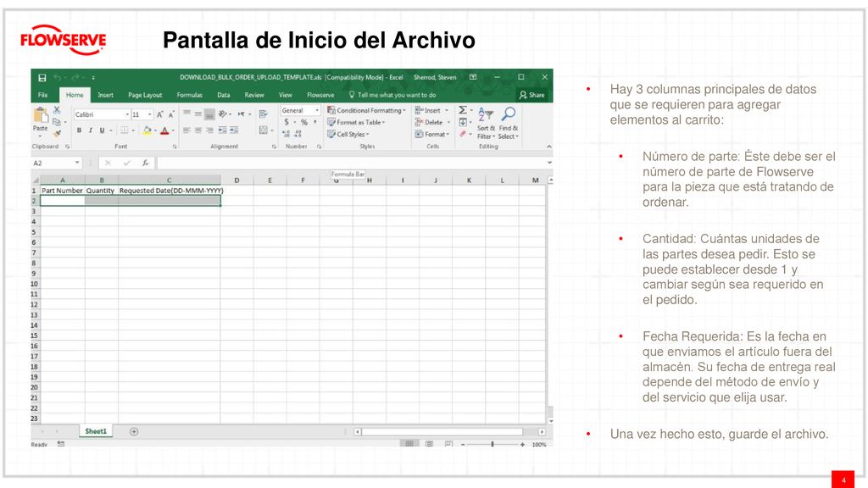Image resolution: width=868 pixels, height=488 pixels.
Task: Click the Increase Font Size icon
Action: click(x=159, y=114)
